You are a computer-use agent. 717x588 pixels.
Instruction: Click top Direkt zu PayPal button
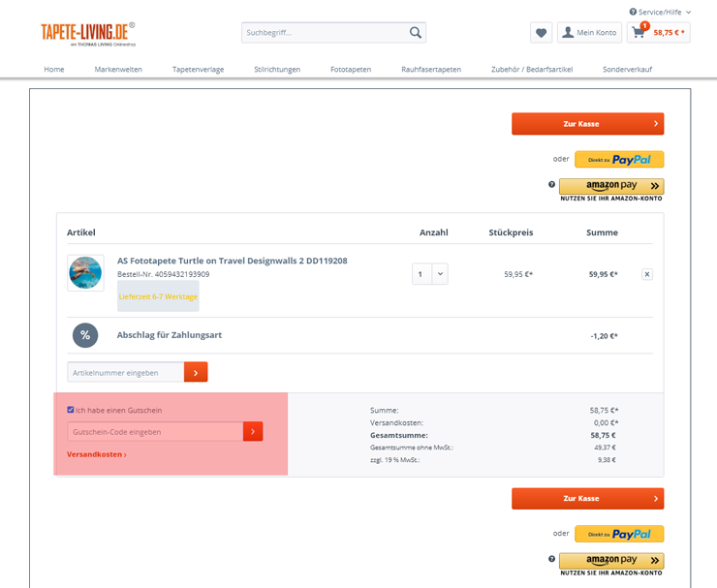coord(619,160)
